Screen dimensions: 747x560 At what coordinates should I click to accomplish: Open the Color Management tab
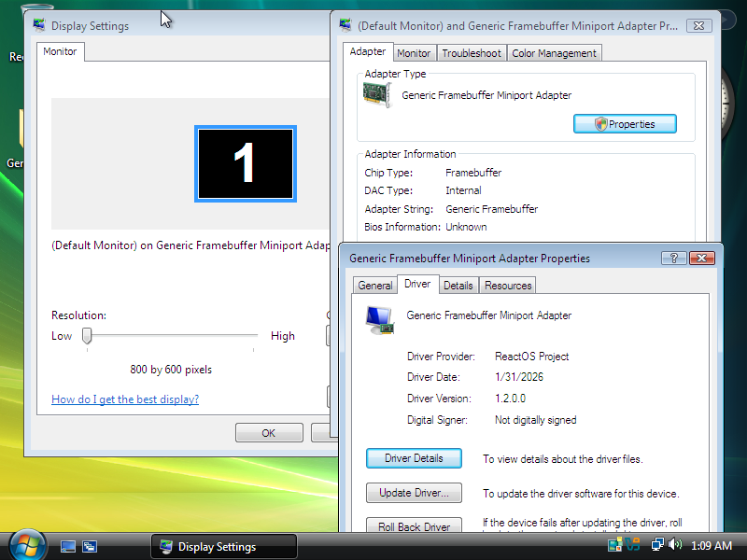[x=554, y=53]
